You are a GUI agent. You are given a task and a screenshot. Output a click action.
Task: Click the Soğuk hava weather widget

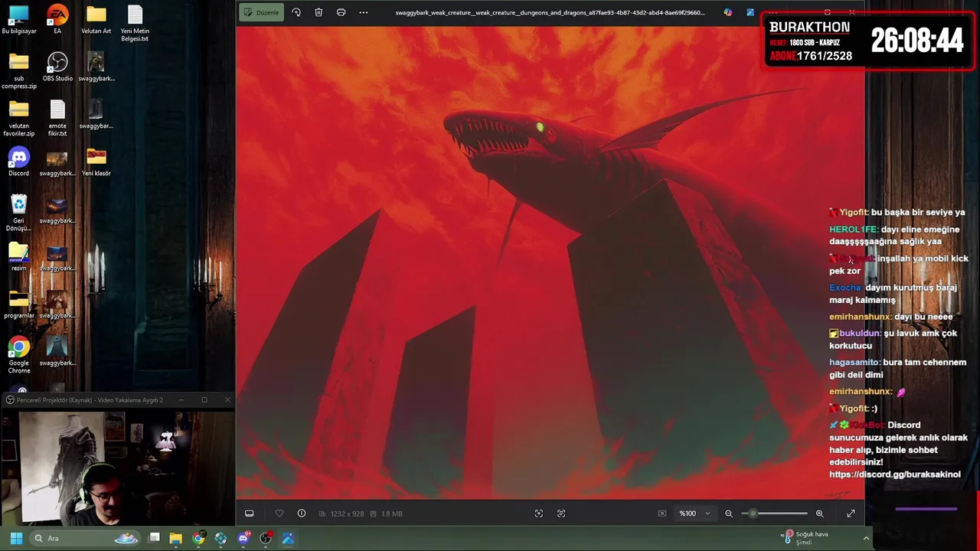804,538
